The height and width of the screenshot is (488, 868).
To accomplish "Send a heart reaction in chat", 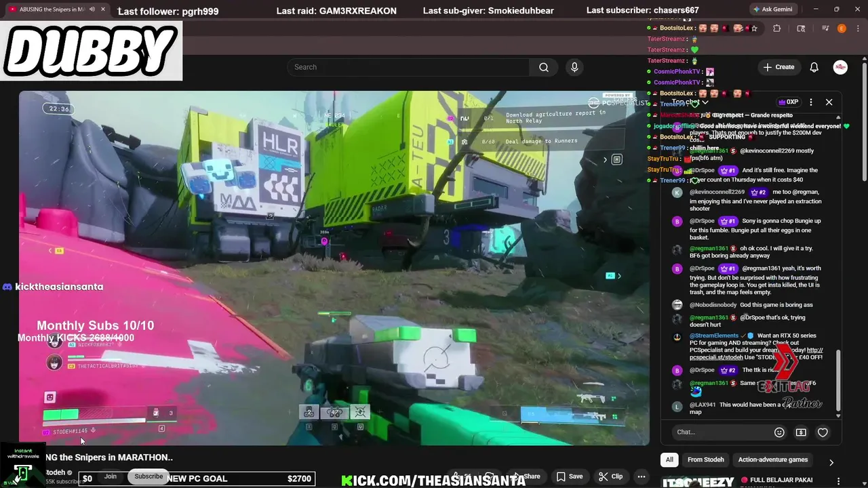I will coord(823,432).
